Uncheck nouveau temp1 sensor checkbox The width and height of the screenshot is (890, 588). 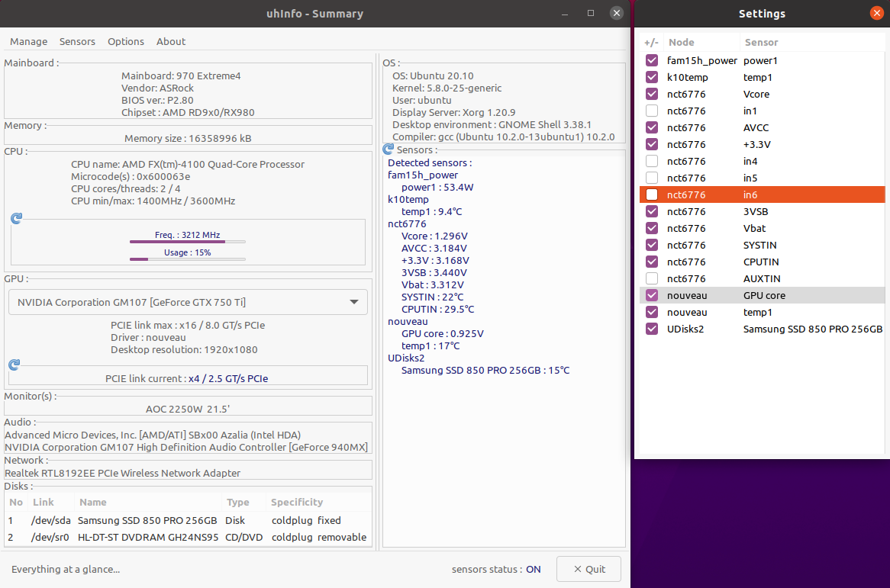652,312
